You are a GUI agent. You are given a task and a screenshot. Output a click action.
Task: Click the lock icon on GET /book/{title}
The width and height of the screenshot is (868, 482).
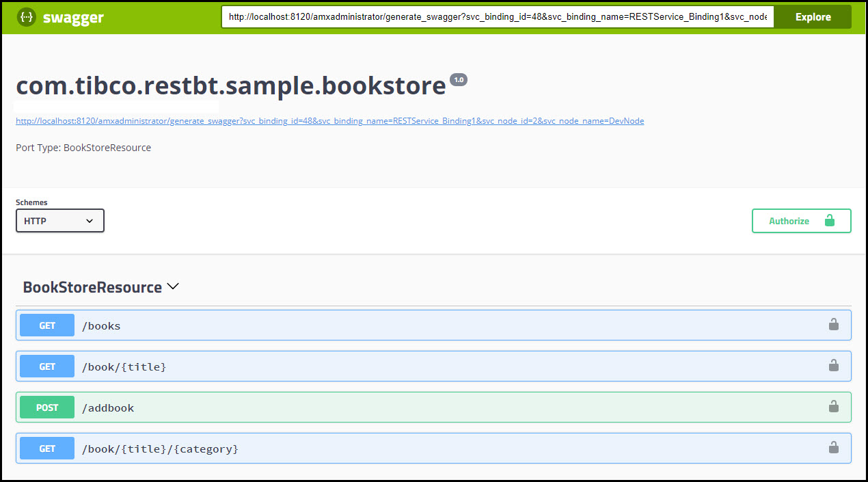click(x=833, y=366)
